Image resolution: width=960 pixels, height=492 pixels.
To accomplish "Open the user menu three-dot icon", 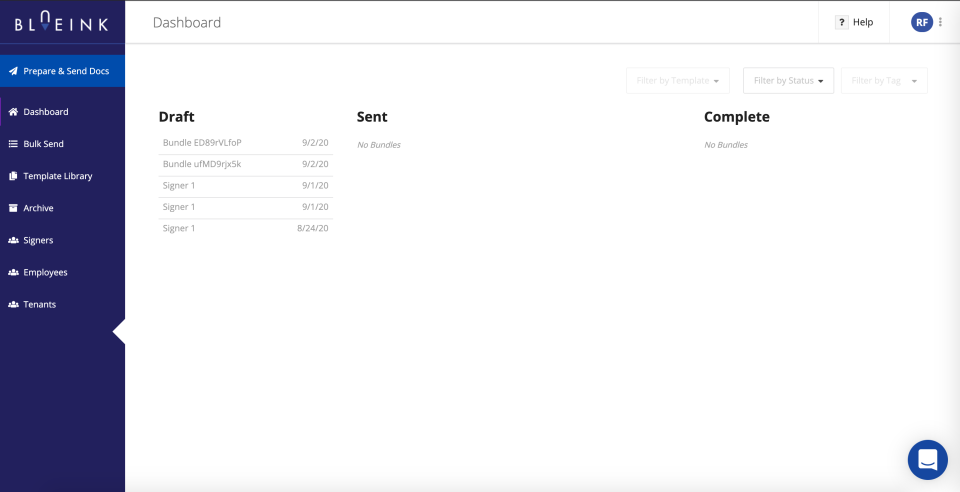I will coord(941,22).
